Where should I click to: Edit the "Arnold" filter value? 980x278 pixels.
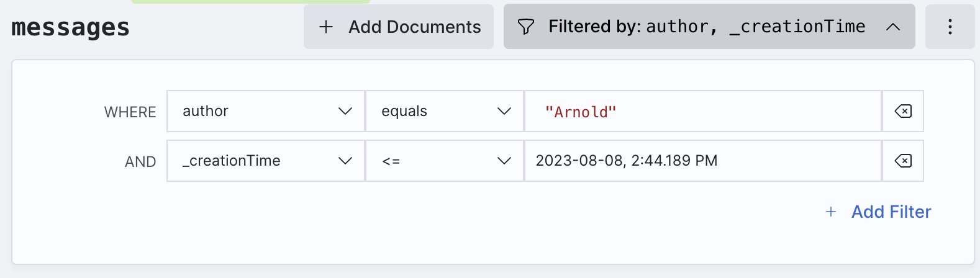pos(703,111)
